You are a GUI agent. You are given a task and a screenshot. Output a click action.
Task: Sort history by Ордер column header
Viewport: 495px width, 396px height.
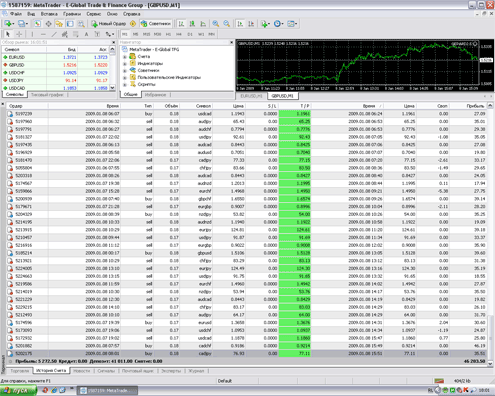tap(27, 106)
